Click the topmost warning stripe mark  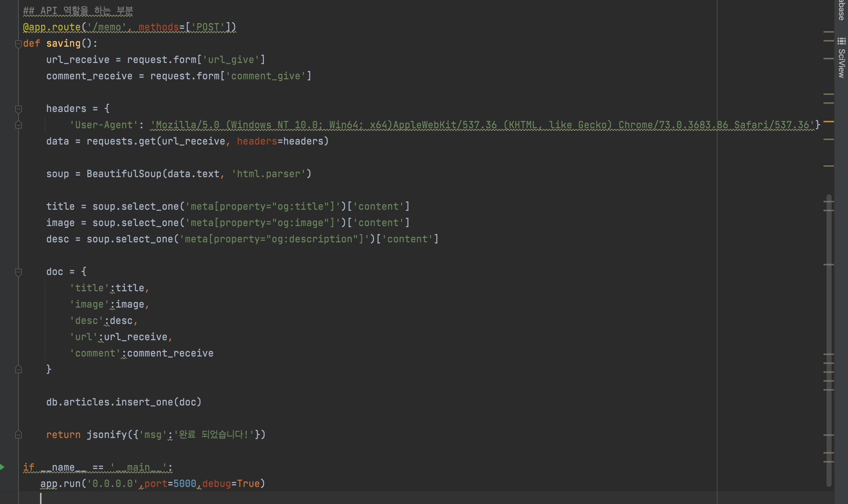click(x=828, y=32)
